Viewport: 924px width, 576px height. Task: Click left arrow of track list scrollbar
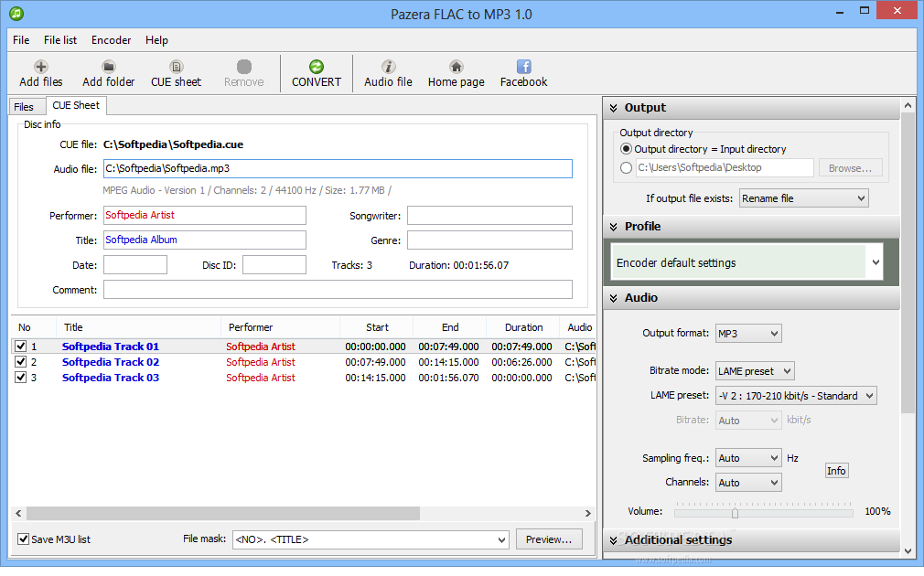(18, 514)
